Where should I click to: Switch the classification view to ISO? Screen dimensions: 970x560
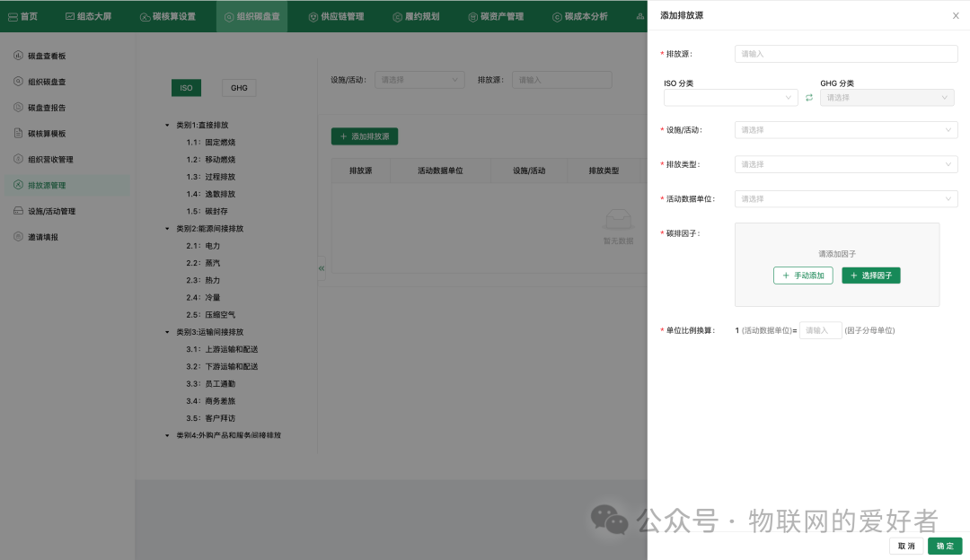point(186,88)
